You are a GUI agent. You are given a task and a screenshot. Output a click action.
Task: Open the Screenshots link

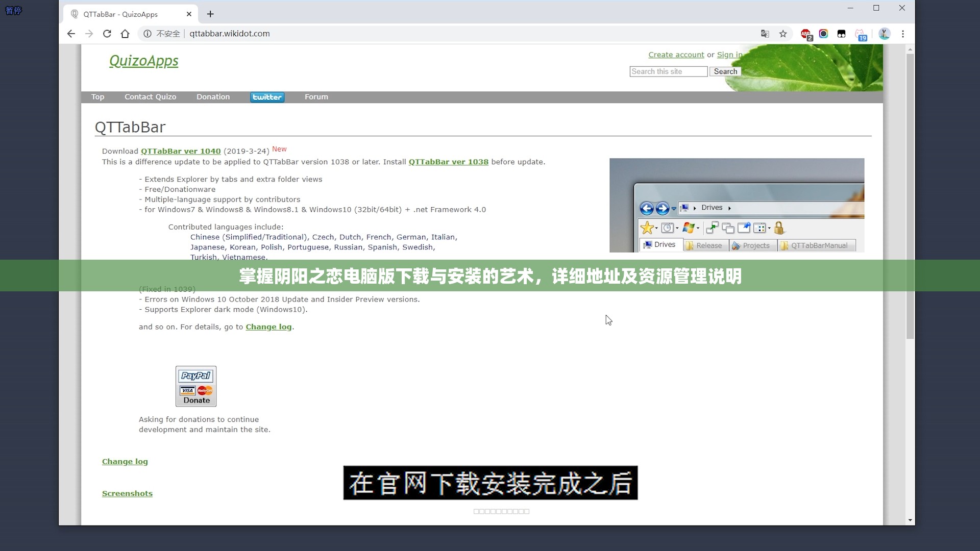(x=127, y=493)
